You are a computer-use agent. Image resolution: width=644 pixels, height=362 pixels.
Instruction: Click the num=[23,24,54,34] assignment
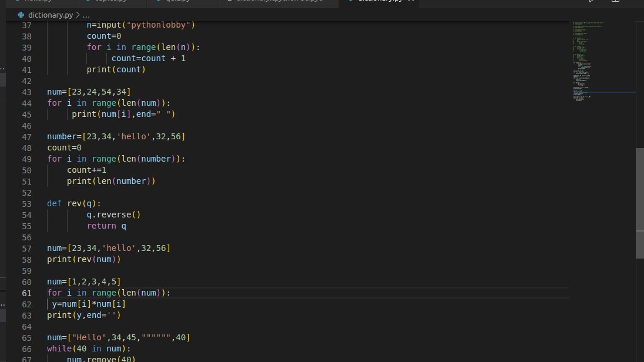click(89, 92)
